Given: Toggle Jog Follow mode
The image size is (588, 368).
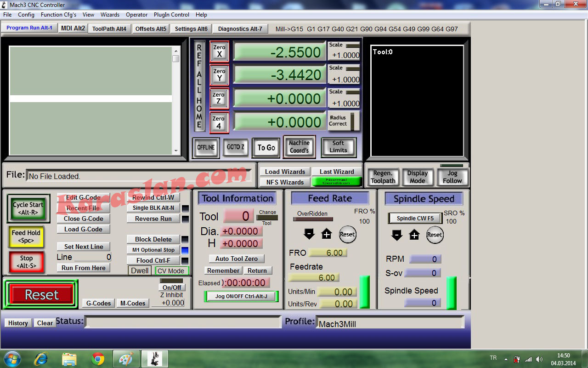Looking at the screenshot, I should [x=452, y=177].
